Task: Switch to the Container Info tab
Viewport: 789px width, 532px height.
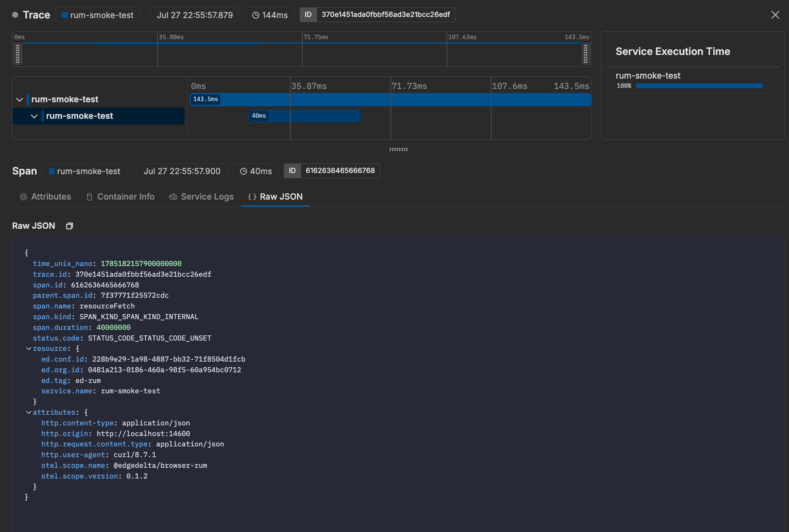Action: [120, 197]
